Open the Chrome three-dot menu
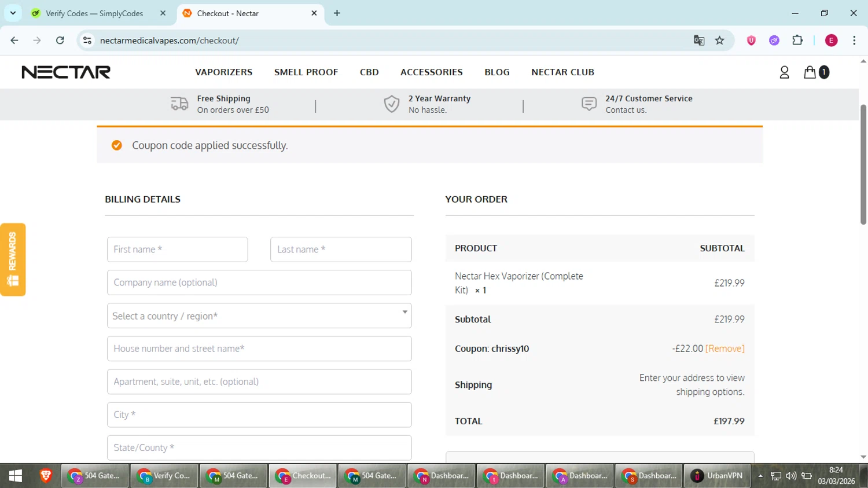The image size is (868, 488). tap(854, 41)
